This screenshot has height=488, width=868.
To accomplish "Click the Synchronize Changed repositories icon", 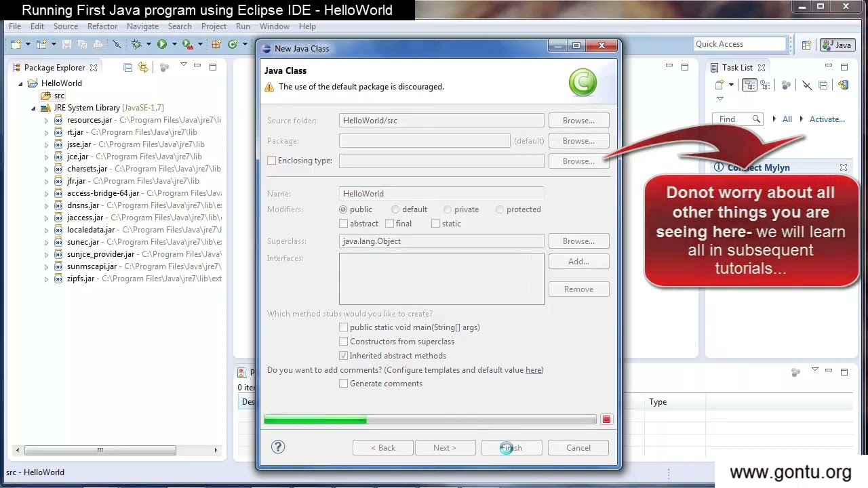I will tap(844, 85).
